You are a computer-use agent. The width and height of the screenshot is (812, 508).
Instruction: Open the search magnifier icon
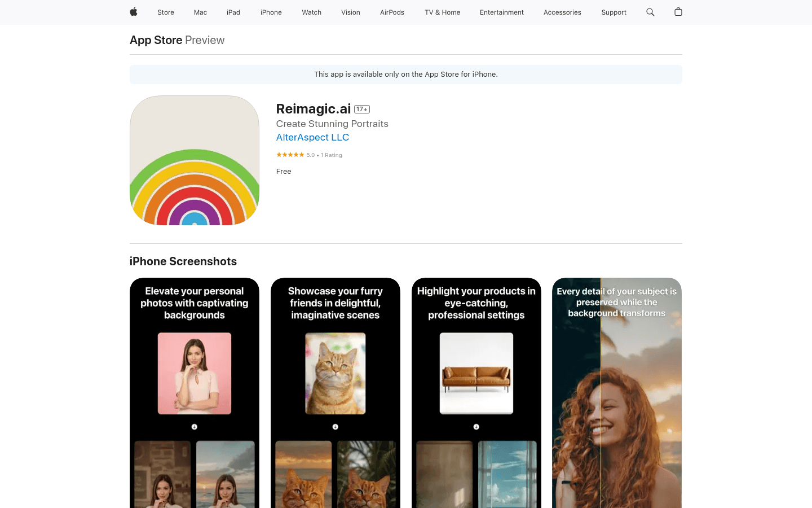pyautogui.click(x=650, y=12)
